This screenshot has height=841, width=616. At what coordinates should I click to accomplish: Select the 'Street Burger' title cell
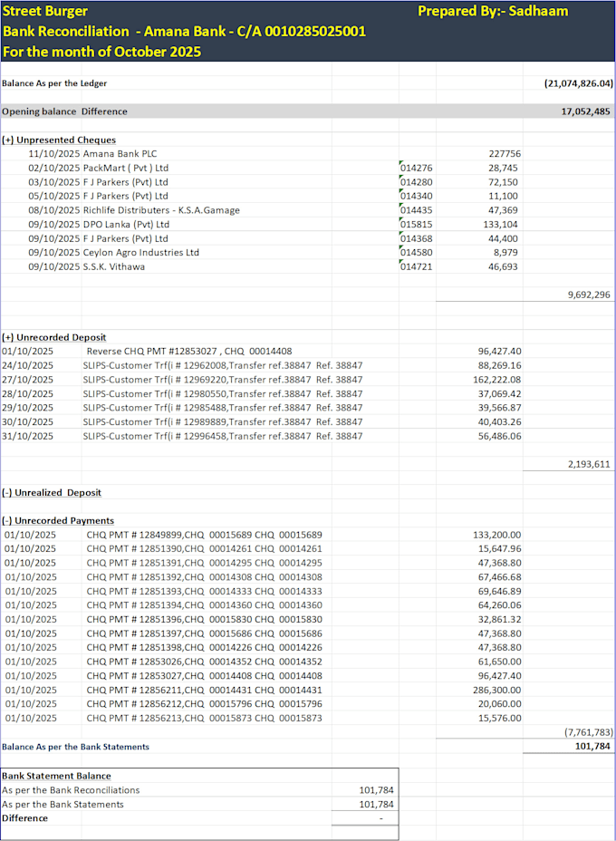click(x=45, y=11)
